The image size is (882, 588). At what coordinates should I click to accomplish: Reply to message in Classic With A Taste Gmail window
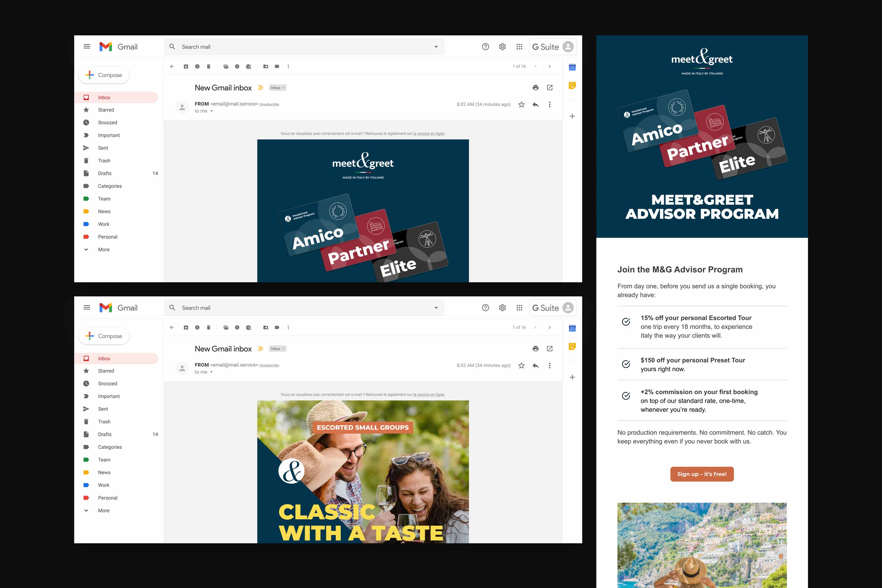tap(535, 366)
